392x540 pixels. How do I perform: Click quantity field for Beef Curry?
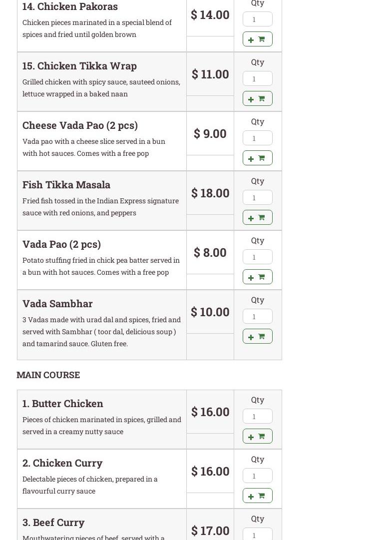pyautogui.click(x=257, y=535)
